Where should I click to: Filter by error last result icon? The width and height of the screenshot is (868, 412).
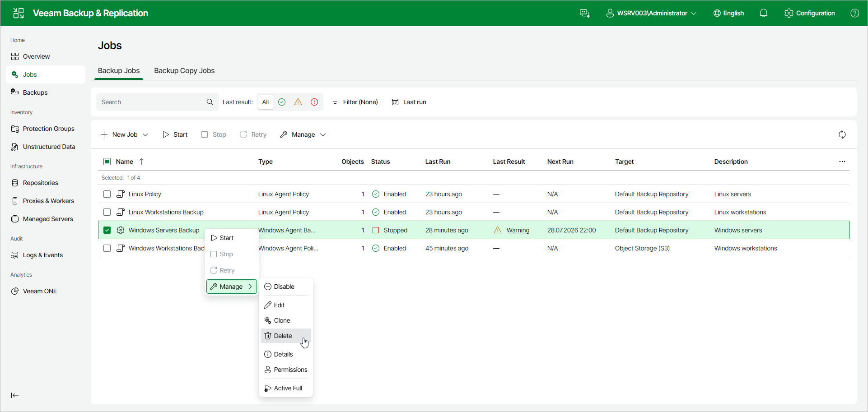click(x=314, y=102)
